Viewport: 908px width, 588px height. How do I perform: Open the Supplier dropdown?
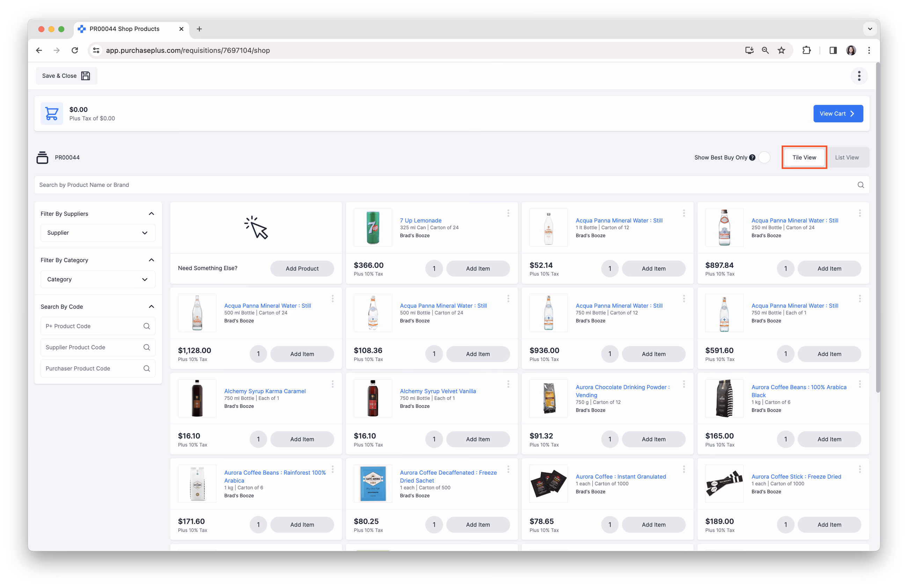98,233
